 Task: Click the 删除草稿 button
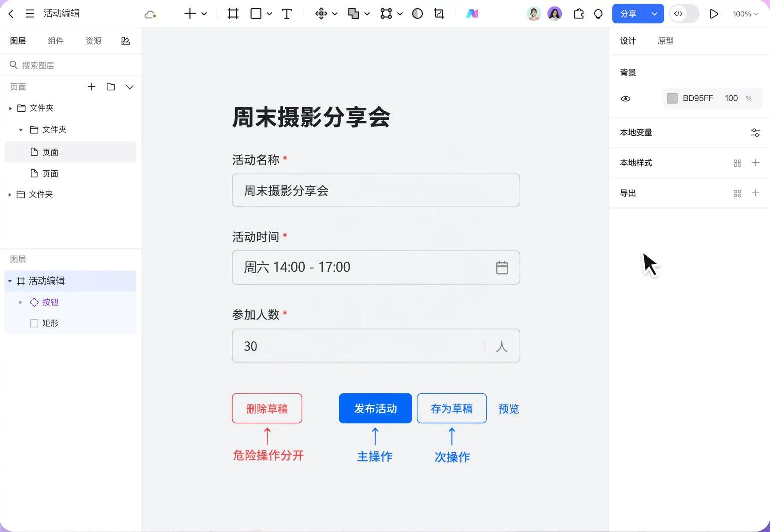tap(267, 408)
